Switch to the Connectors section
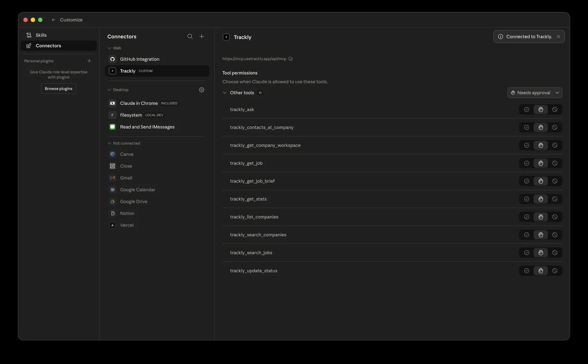This screenshot has width=588, height=364. (48, 46)
